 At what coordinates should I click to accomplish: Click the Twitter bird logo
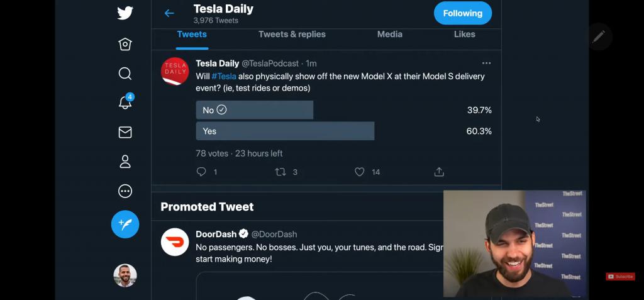[125, 13]
